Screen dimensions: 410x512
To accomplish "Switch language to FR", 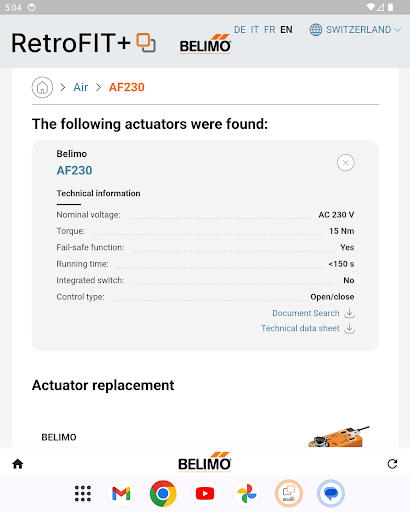I will [x=270, y=30].
